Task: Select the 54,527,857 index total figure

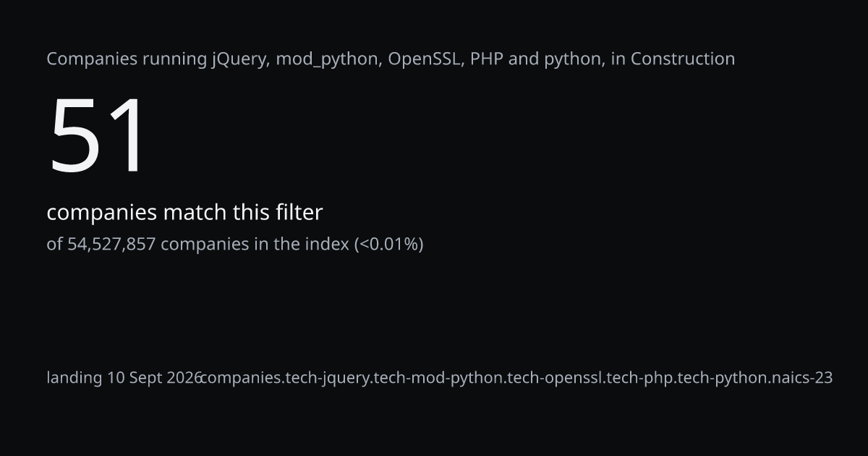Action: 111,245
